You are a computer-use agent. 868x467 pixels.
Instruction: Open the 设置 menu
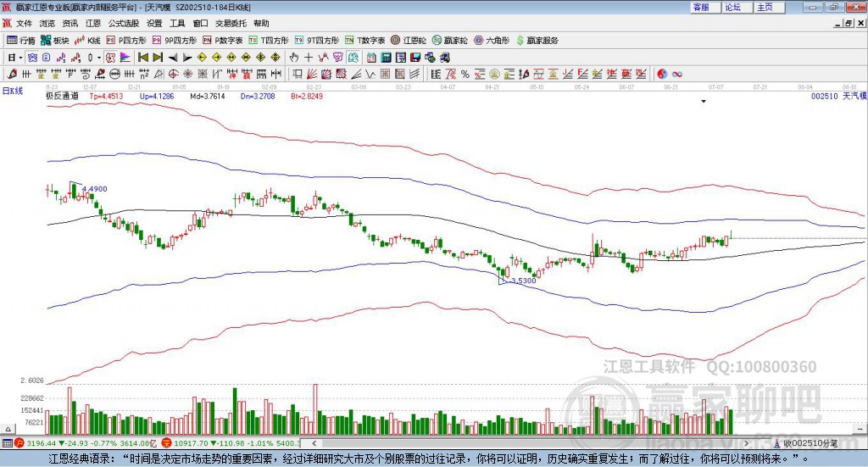pyautogui.click(x=154, y=23)
